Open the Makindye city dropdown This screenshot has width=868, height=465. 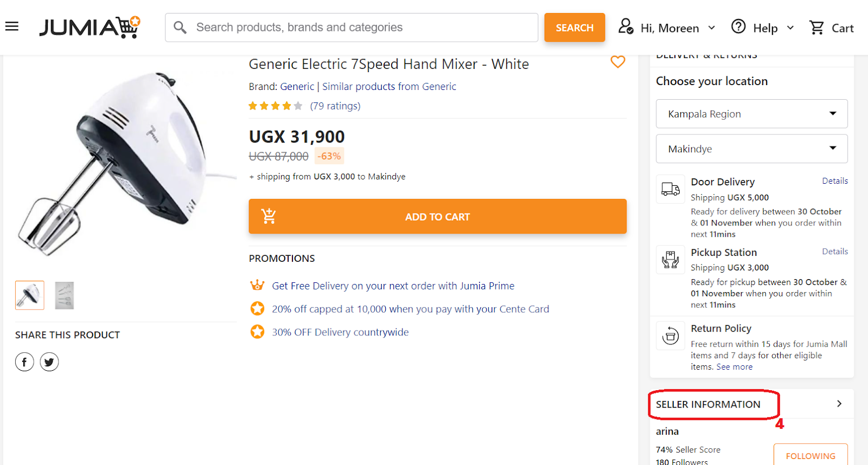(751, 148)
